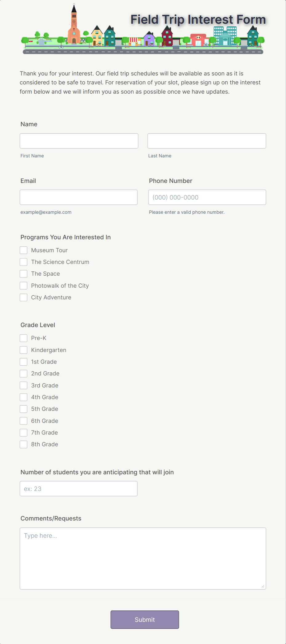This screenshot has width=286, height=644.
Task: Click the Submit button
Action: pos(145,619)
